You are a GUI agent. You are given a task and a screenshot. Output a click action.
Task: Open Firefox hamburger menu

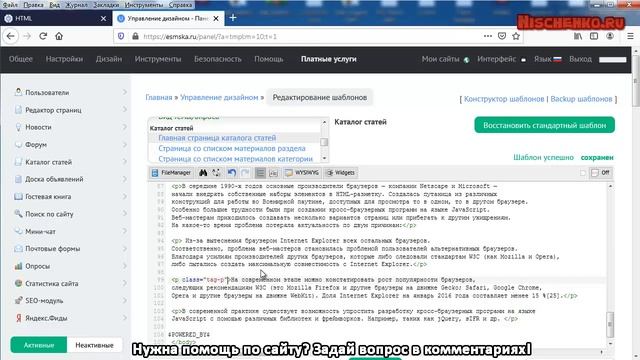coord(631,36)
